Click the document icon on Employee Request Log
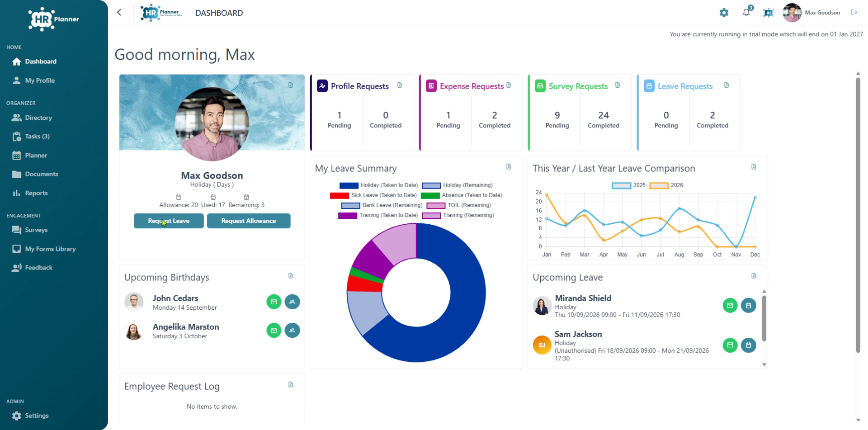Screen dimensions: 868x430 click(291, 385)
